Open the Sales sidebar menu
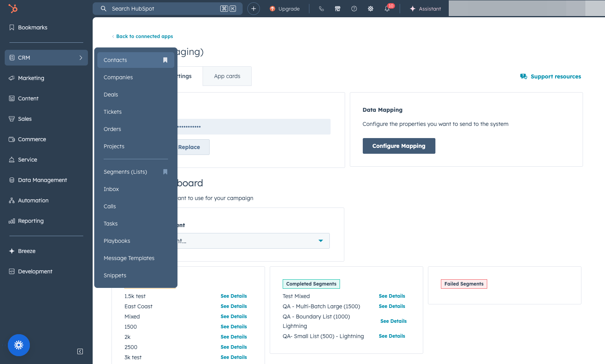Viewport: 605px width, 364px height. pos(46,119)
